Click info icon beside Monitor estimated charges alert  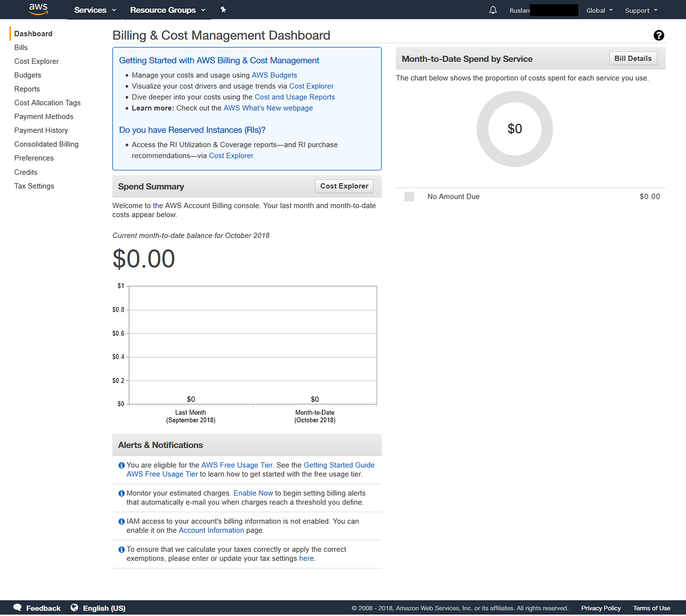122,494
